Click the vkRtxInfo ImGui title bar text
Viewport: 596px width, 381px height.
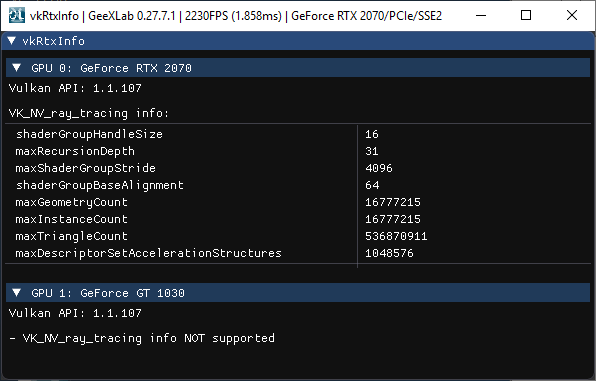[54, 41]
